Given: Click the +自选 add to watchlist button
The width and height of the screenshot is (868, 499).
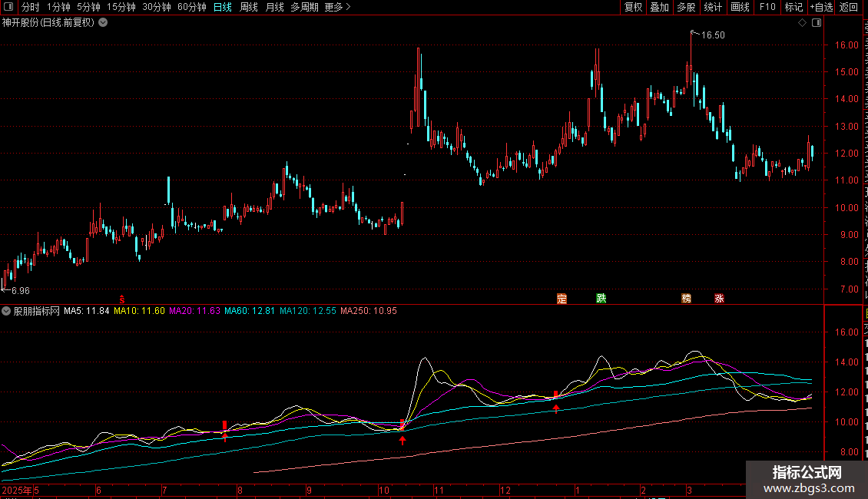Looking at the screenshot, I should (820, 7).
